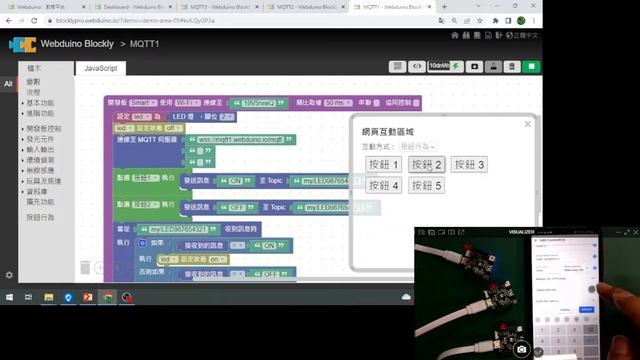
Task: Open the 互動方式 dropdown
Action: 418,147
